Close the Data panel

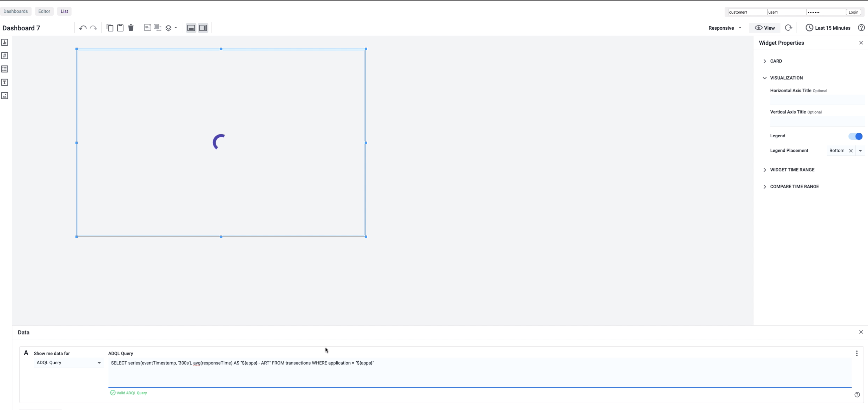pyautogui.click(x=861, y=332)
